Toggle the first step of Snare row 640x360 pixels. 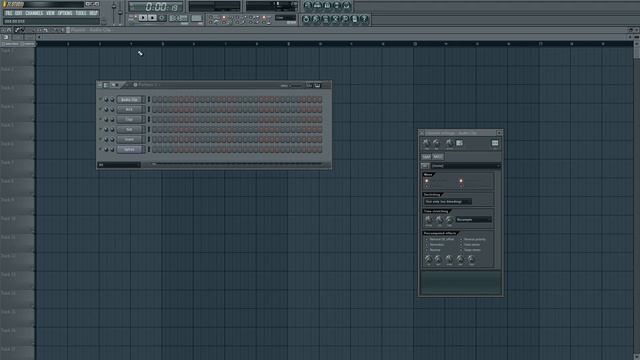(154, 139)
